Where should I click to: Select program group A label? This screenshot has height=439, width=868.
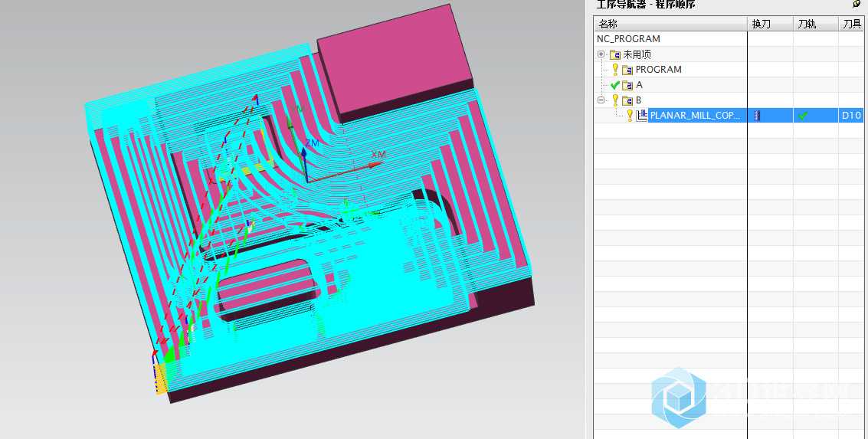[x=639, y=85]
